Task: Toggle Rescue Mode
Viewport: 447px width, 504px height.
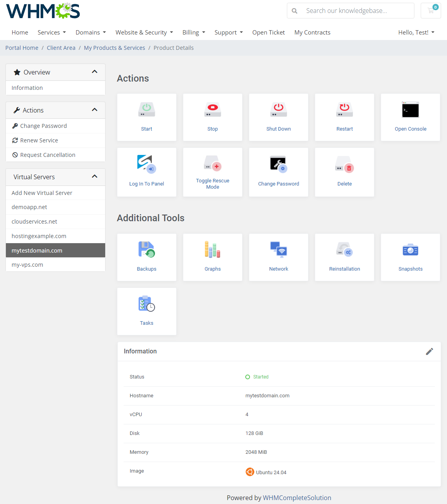Action: (212, 172)
